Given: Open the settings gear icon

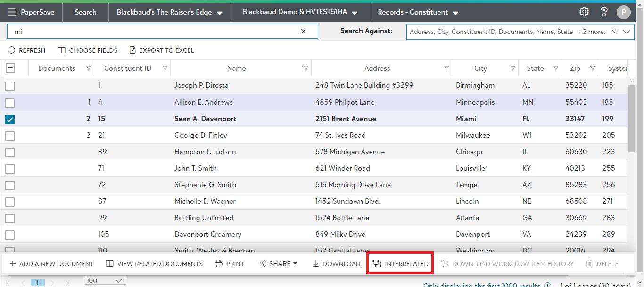Looking at the screenshot, I should pos(584,12).
